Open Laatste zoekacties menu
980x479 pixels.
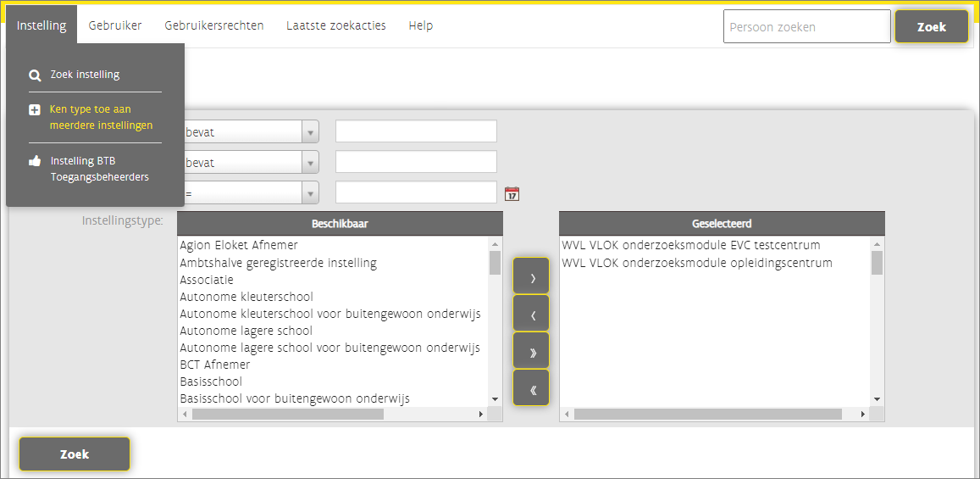[x=336, y=25]
